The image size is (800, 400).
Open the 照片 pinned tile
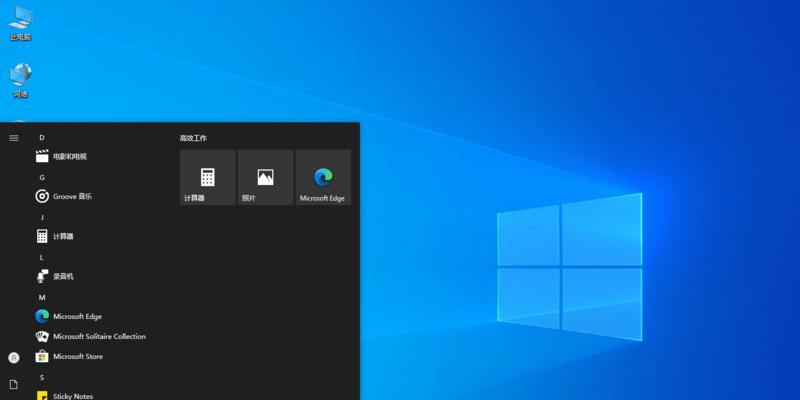[265, 177]
